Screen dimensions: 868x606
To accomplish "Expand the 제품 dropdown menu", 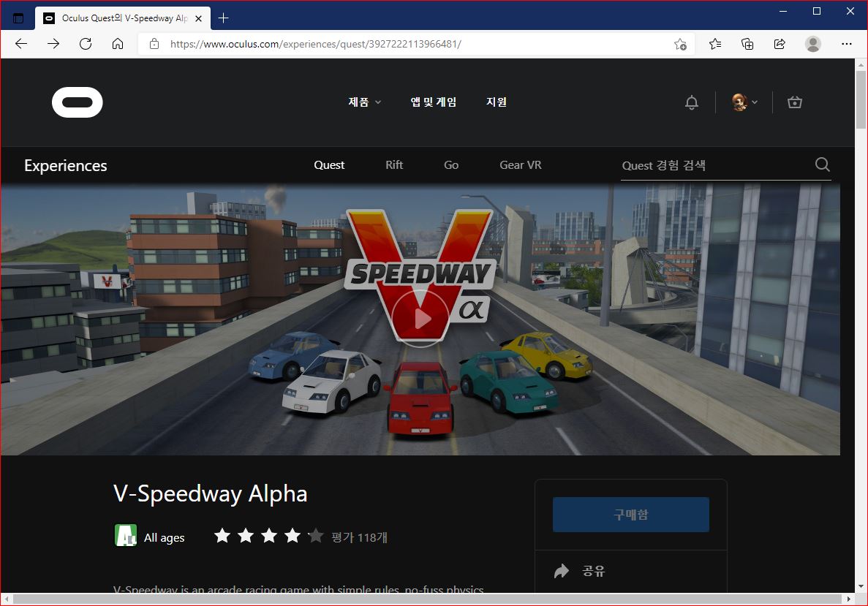I will click(x=364, y=102).
